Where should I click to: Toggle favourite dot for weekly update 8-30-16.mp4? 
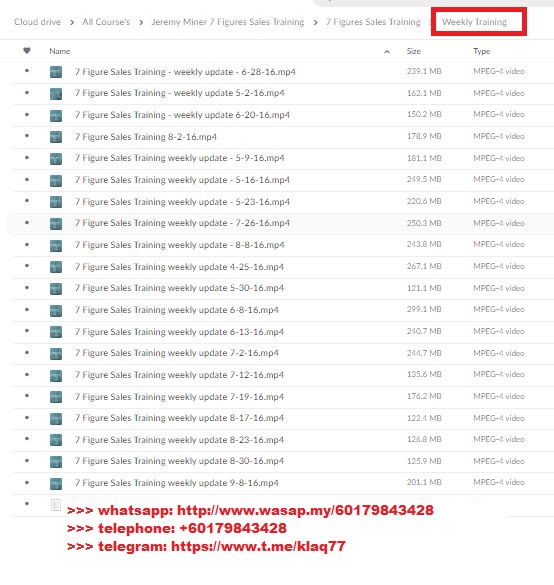pyautogui.click(x=27, y=460)
